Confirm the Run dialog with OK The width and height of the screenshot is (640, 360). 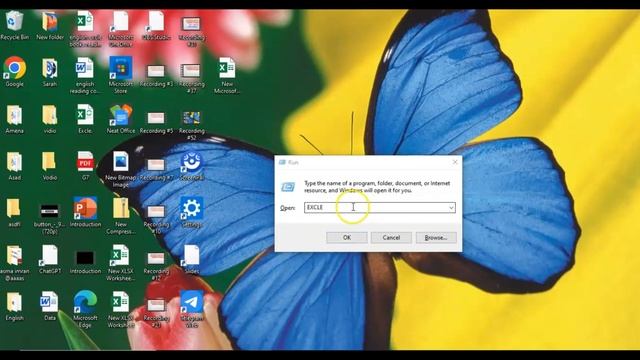click(347, 238)
